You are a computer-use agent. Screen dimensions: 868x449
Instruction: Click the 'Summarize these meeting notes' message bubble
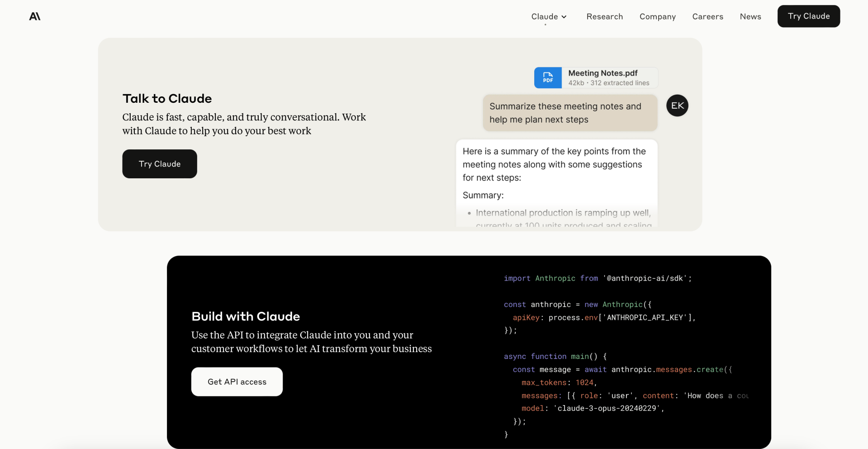(570, 113)
